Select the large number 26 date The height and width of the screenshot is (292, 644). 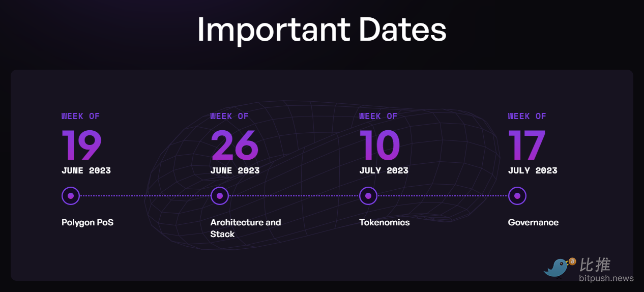click(x=235, y=145)
